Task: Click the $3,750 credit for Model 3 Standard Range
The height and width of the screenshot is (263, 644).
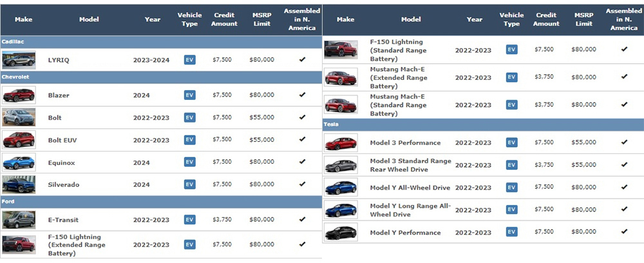Action: (544, 165)
